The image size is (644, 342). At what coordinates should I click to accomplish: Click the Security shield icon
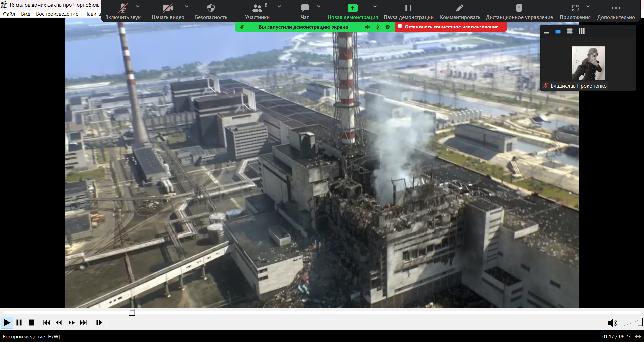click(x=211, y=8)
